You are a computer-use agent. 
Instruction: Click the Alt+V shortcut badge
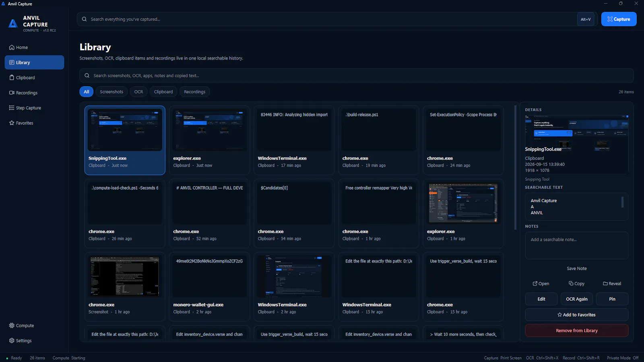(x=586, y=19)
